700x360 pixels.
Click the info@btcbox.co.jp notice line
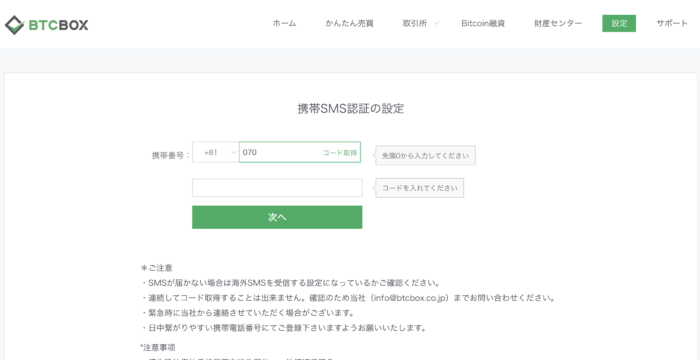coord(349,297)
